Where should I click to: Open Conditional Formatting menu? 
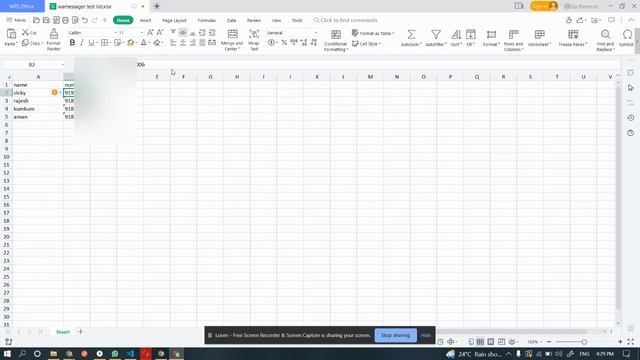click(x=336, y=40)
